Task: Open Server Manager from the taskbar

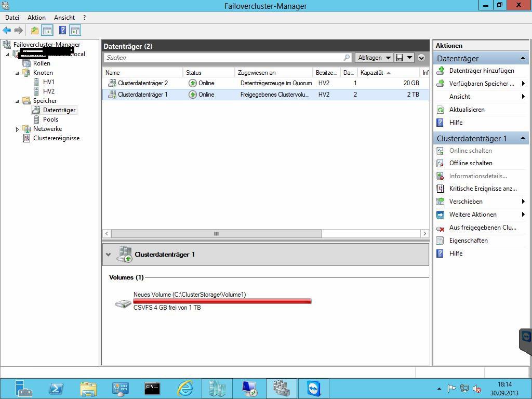Action: click(x=23, y=389)
